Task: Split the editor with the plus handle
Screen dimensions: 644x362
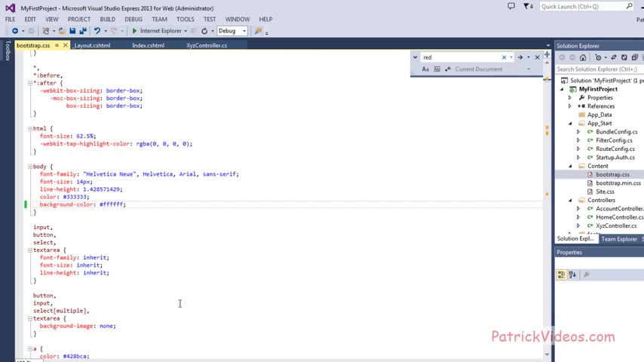Action: [x=547, y=54]
